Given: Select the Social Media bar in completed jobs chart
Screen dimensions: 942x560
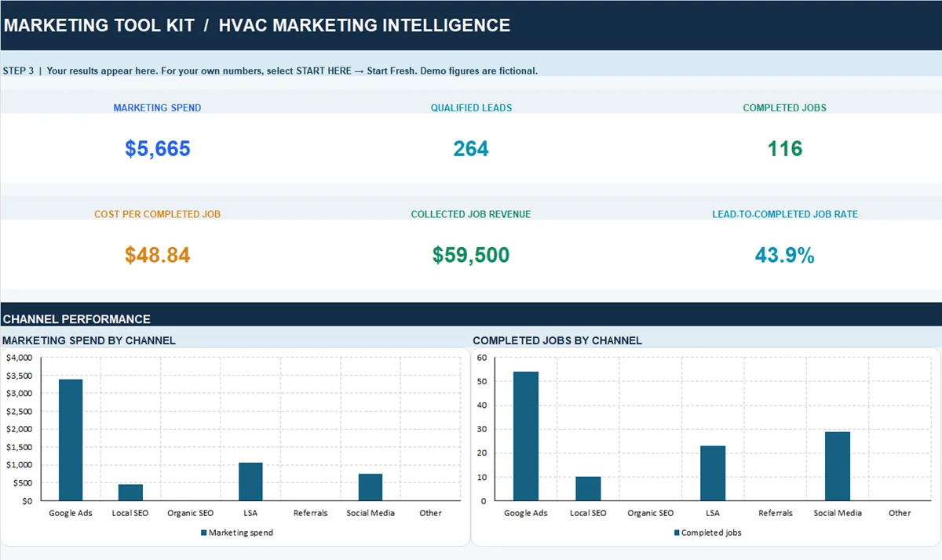Looking at the screenshot, I should coord(838,466).
